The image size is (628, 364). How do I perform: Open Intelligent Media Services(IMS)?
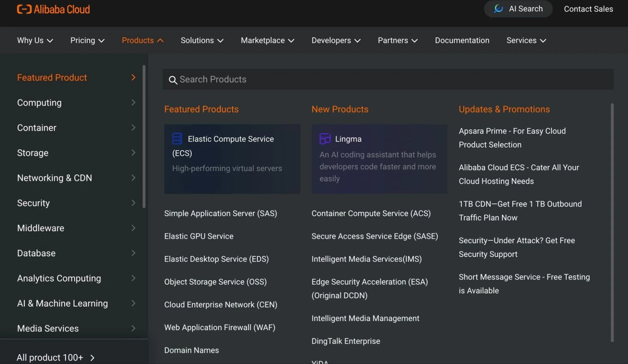(x=366, y=259)
